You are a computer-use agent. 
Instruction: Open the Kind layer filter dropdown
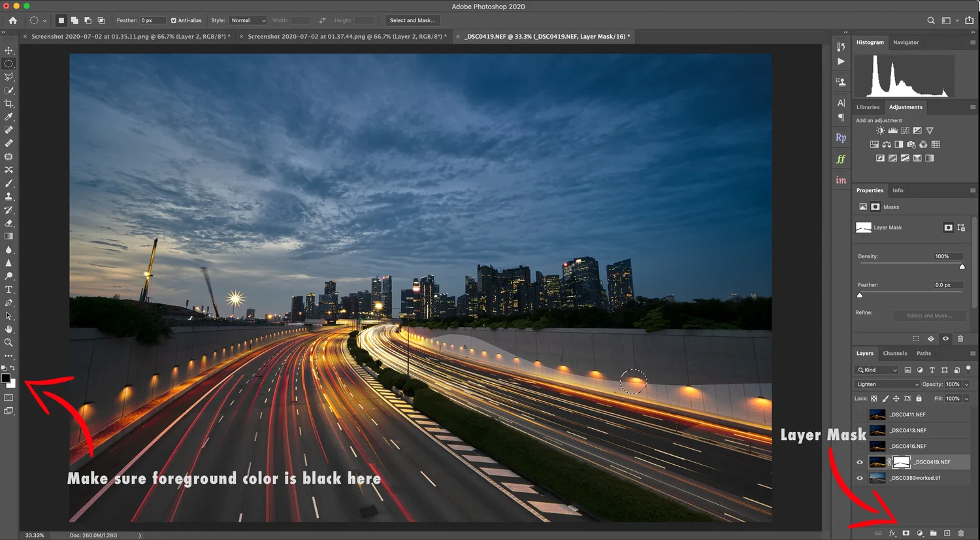pos(877,370)
